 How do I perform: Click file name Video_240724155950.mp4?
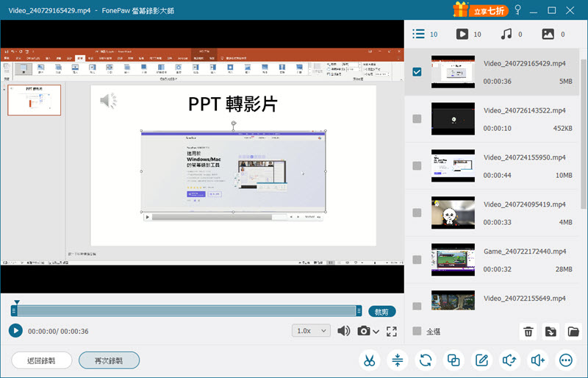point(524,157)
